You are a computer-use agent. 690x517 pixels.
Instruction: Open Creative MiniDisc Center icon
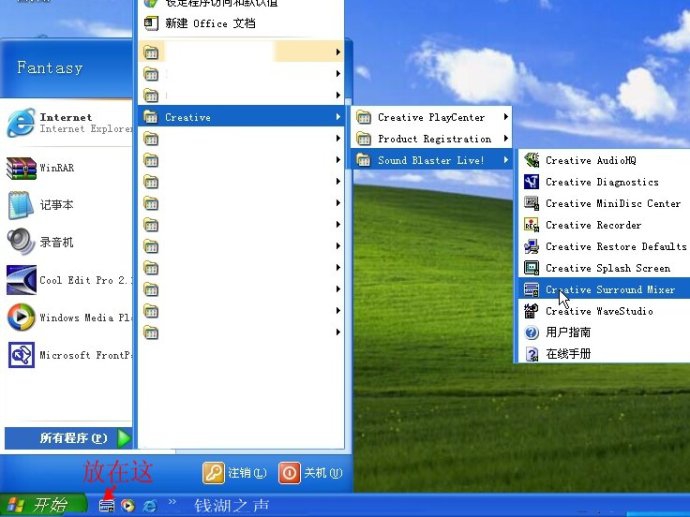click(x=531, y=203)
